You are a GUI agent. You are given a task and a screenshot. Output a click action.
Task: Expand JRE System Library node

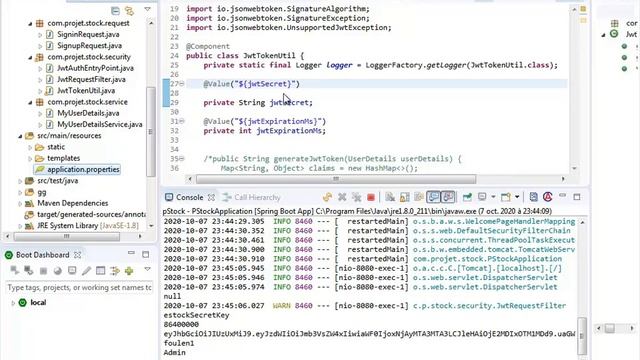coord(20,226)
